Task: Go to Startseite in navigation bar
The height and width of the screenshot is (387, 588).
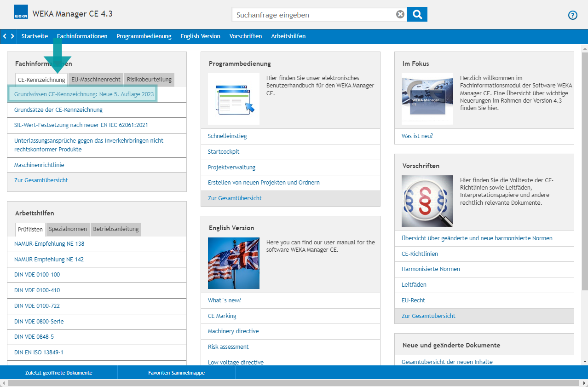Action: (x=35, y=36)
